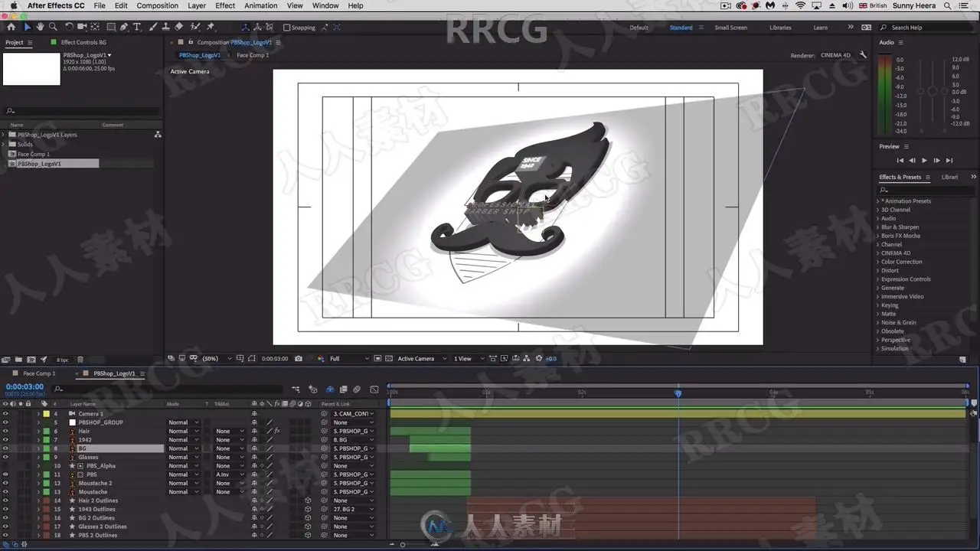The width and height of the screenshot is (980, 551).
Task: Switch to the Small Screen workspace
Action: [731, 28]
